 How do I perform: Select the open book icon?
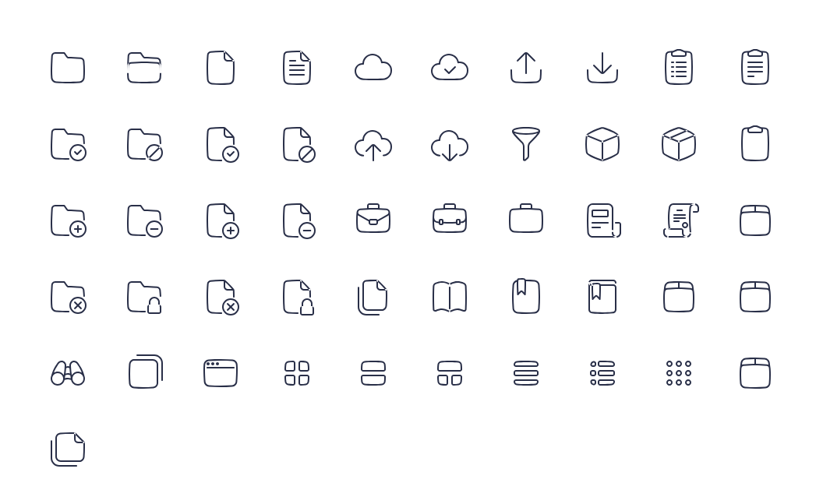tap(449, 297)
